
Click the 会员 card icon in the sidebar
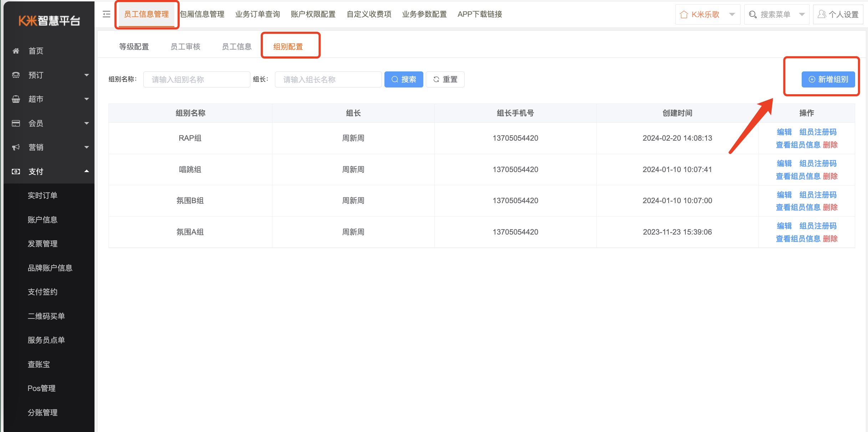[16, 123]
